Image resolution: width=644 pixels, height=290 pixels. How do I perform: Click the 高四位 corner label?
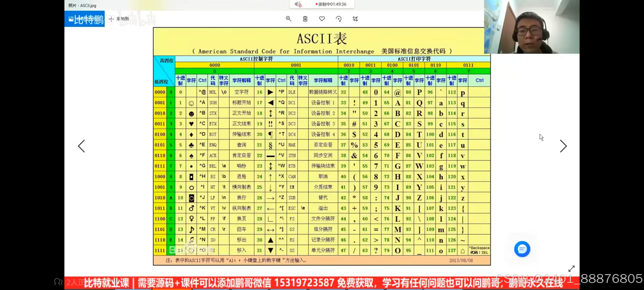[x=167, y=61]
